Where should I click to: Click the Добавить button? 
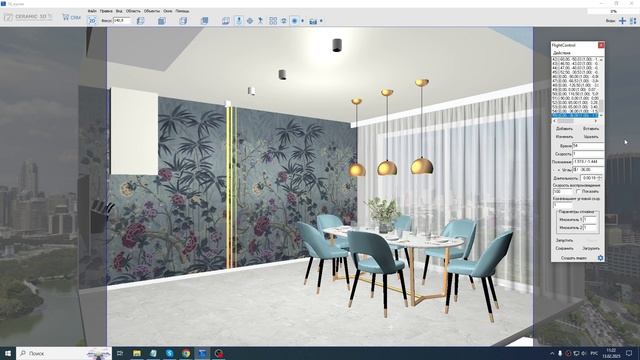tap(564, 129)
